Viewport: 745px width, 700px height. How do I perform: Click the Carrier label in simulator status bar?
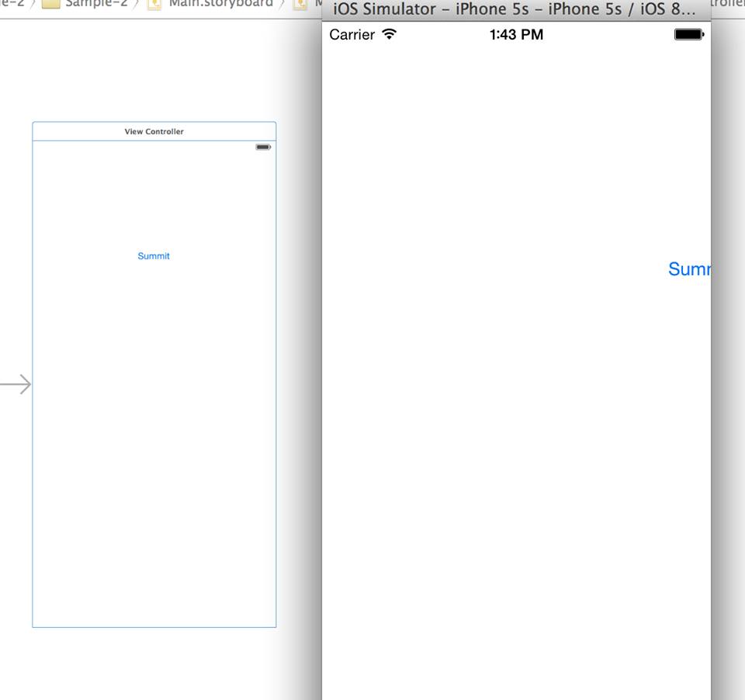point(352,35)
